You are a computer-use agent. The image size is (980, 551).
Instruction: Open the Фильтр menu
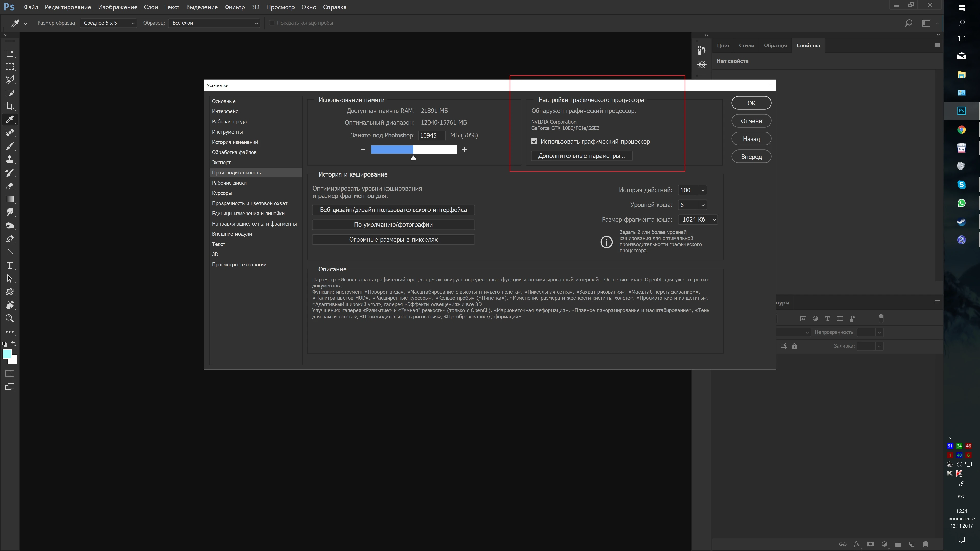click(234, 7)
